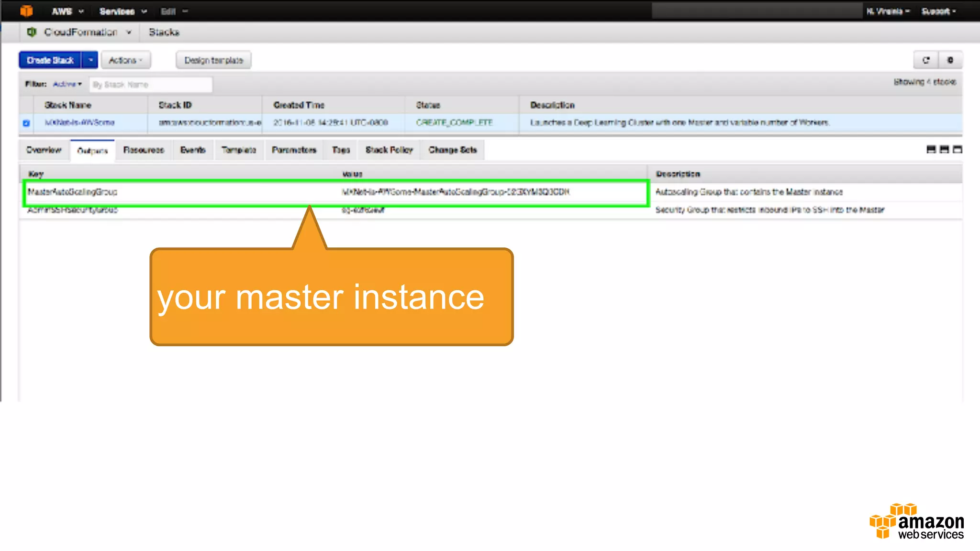
Task: Expand the CloudFormation dropdown arrow
Action: (x=129, y=32)
